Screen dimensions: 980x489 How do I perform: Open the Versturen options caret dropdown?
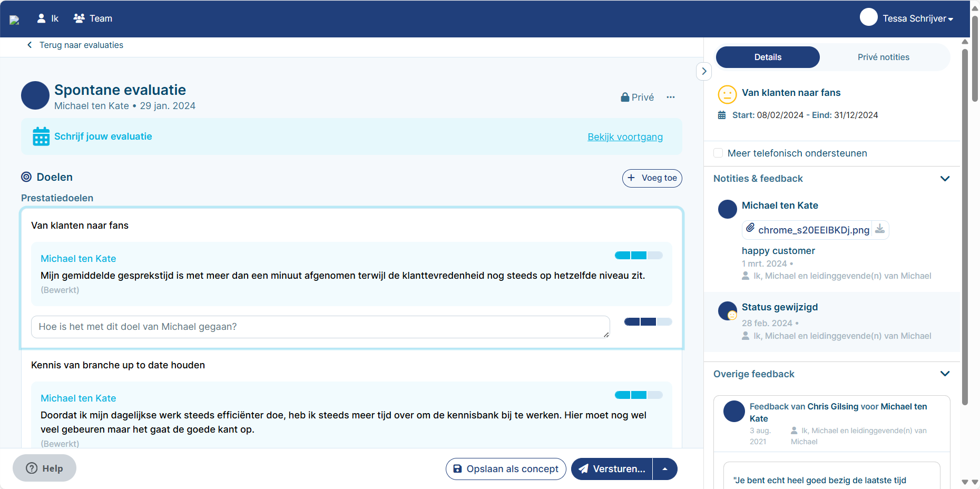(x=665, y=469)
